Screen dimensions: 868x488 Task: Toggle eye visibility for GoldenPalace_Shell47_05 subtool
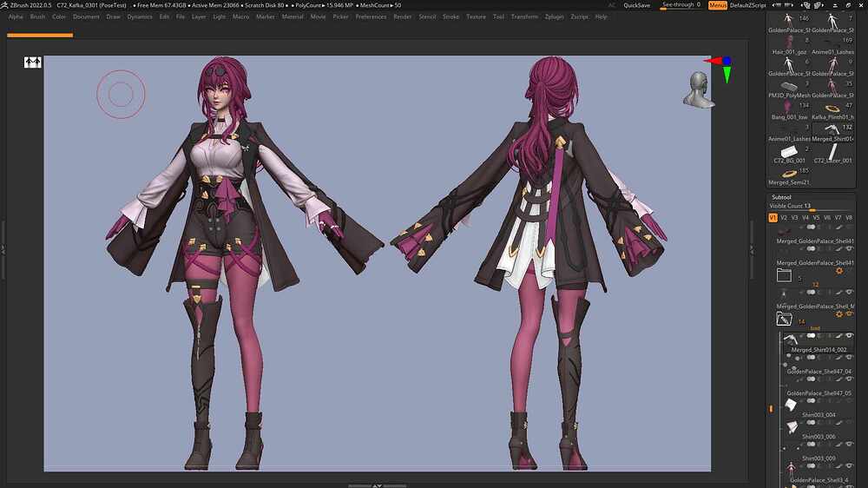[x=850, y=379]
